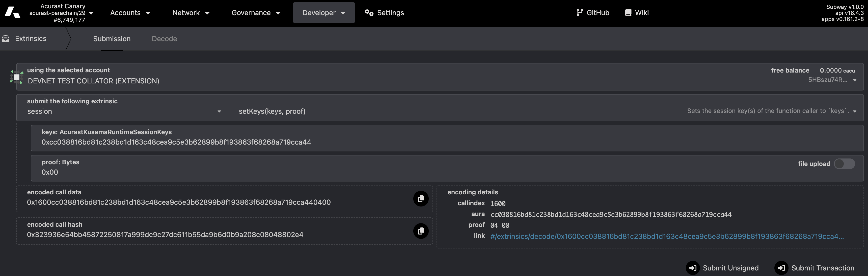The image size is (868, 276).
Task: Copy the encoded call data
Action: [x=421, y=198]
